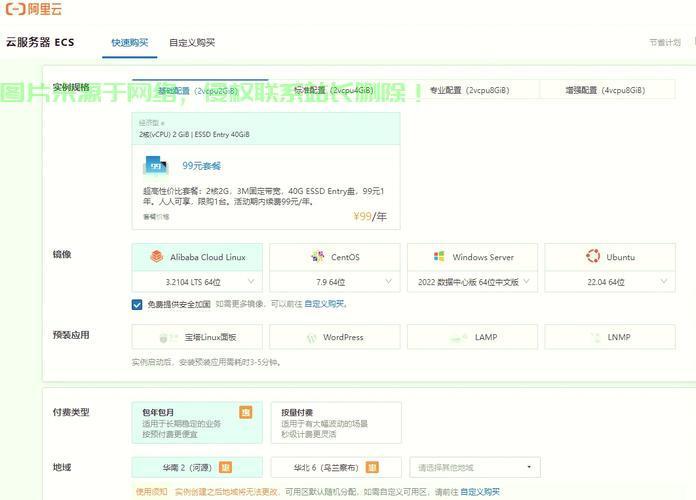Select the 专业配置 (2vcpu8GiB) tab
This screenshot has height=500, width=696.
(470, 90)
